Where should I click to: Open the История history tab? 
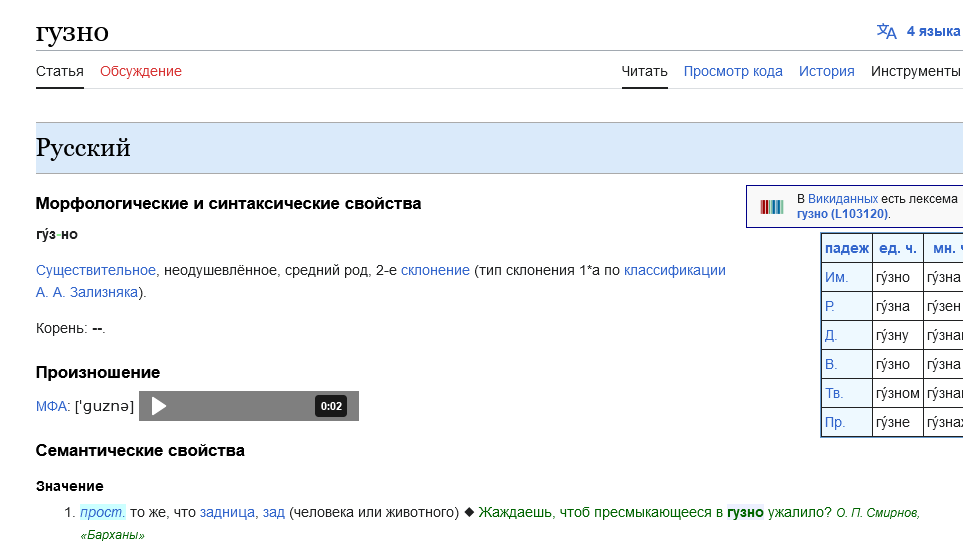tap(826, 71)
